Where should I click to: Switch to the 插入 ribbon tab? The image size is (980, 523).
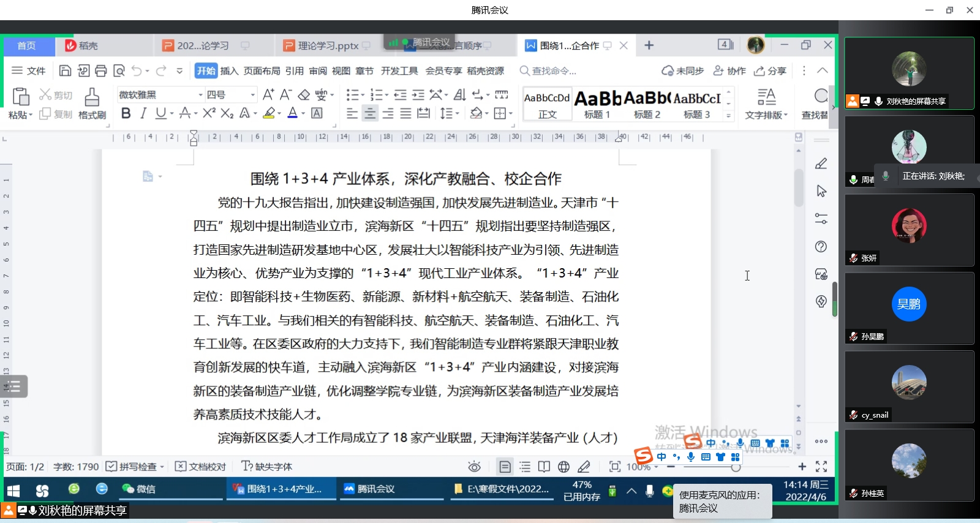(229, 71)
